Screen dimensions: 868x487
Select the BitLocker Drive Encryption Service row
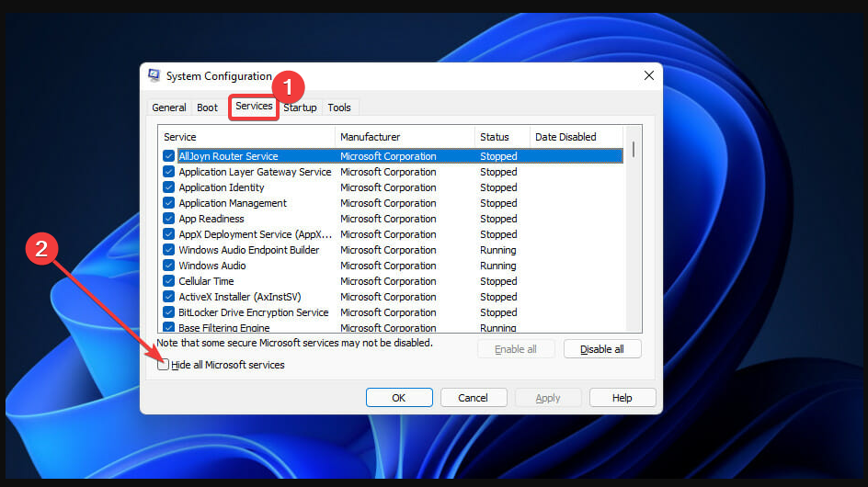click(393, 312)
